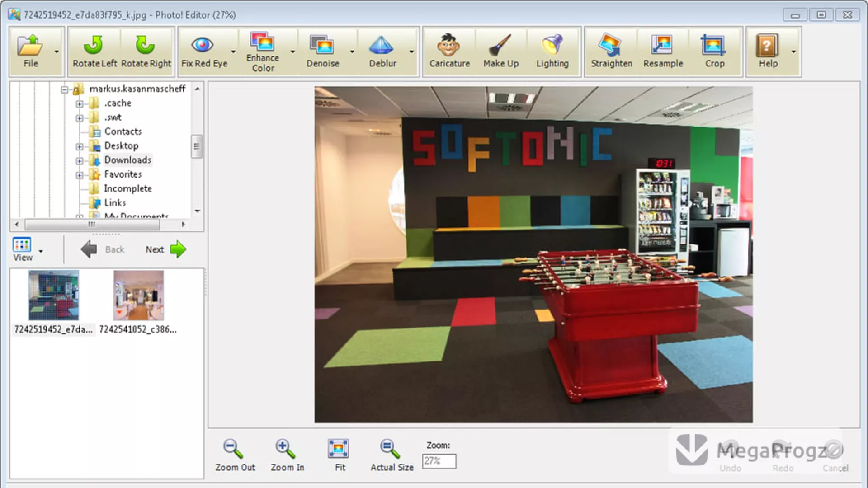Open the File dropdown arrow

[x=57, y=52]
